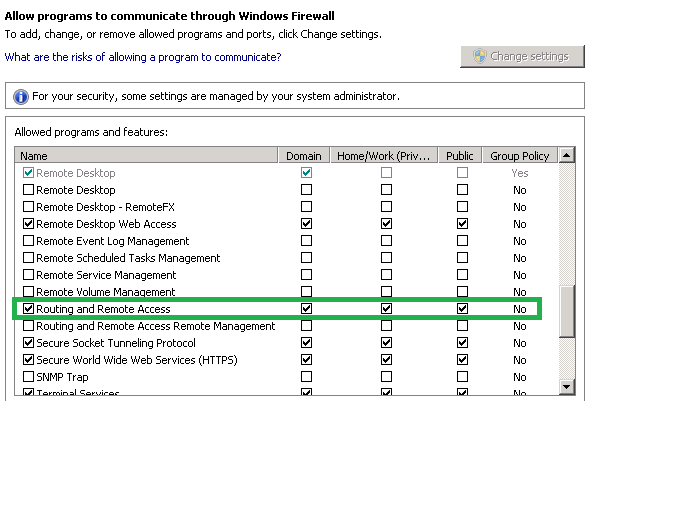This screenshot has height=518, width=691.
Task: Click the blue information icon
Action: pyautogui.click(x=21, y=97)
